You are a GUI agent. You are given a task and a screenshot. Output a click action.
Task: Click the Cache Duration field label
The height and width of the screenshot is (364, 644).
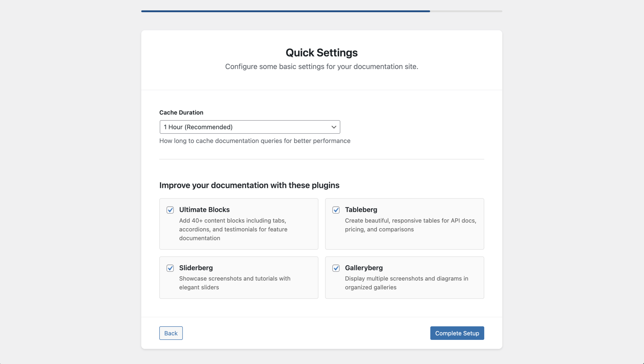coord(181,112)
